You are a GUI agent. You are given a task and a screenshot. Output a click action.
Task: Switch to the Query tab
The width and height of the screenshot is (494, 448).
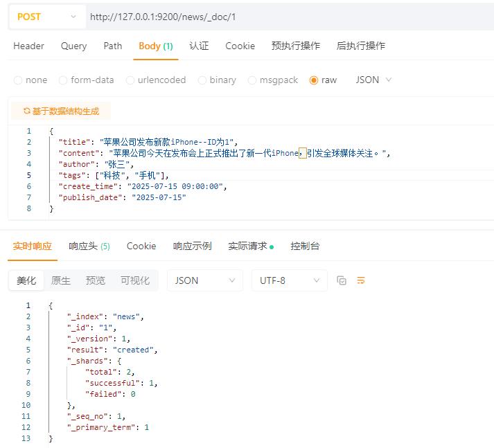pos(73,46)
